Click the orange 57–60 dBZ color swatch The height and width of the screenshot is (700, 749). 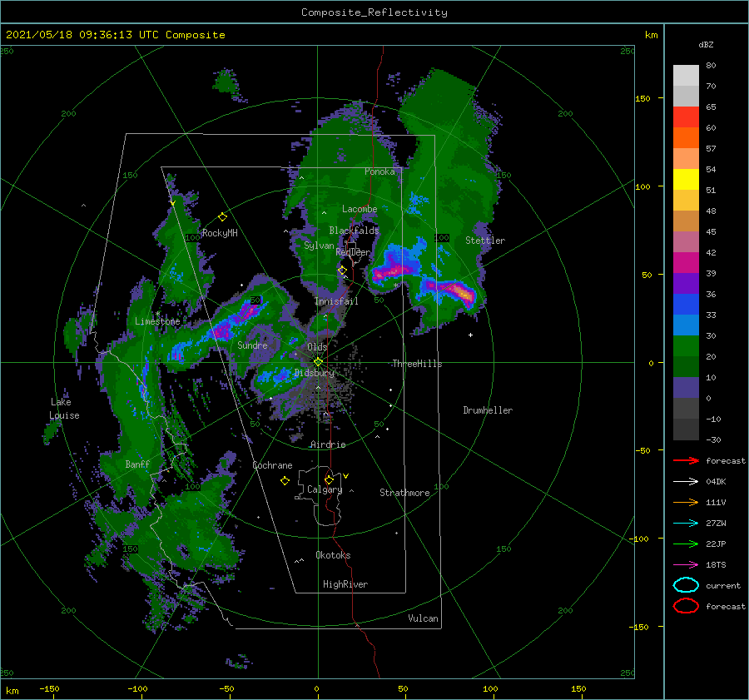pos(686,137)
